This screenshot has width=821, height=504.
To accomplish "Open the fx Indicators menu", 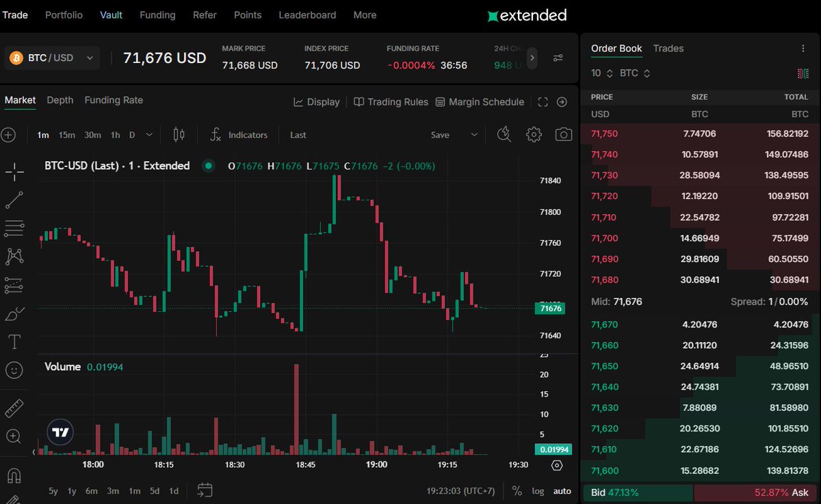I will [239, 135].
